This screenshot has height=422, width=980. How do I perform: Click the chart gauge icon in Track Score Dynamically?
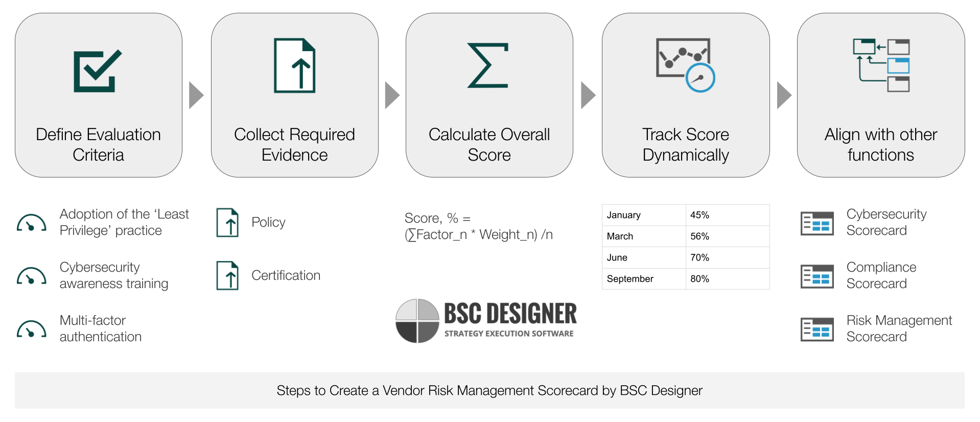click(685, 65)
